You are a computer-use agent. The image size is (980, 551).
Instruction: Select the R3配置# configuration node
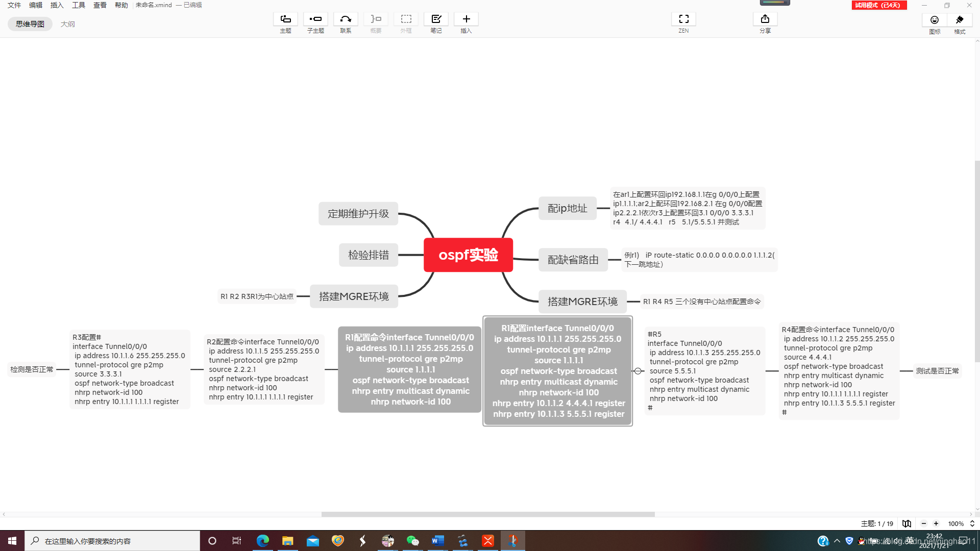click(x=130, y=369)
